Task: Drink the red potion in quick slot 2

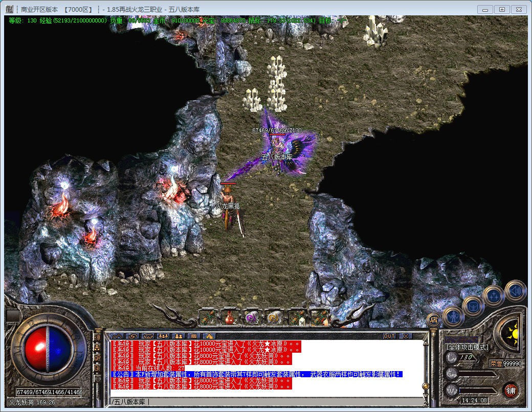Action: tap(230, 318)
